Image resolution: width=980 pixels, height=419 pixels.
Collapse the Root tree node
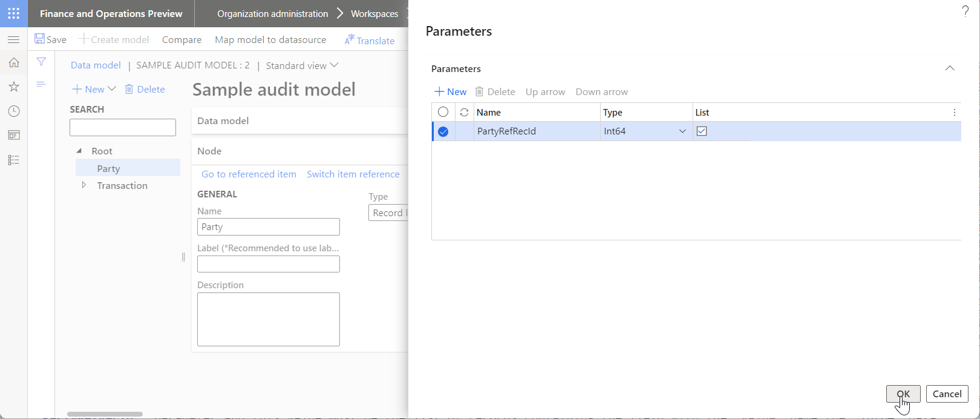pyautogui.click(x=79, y=151)
